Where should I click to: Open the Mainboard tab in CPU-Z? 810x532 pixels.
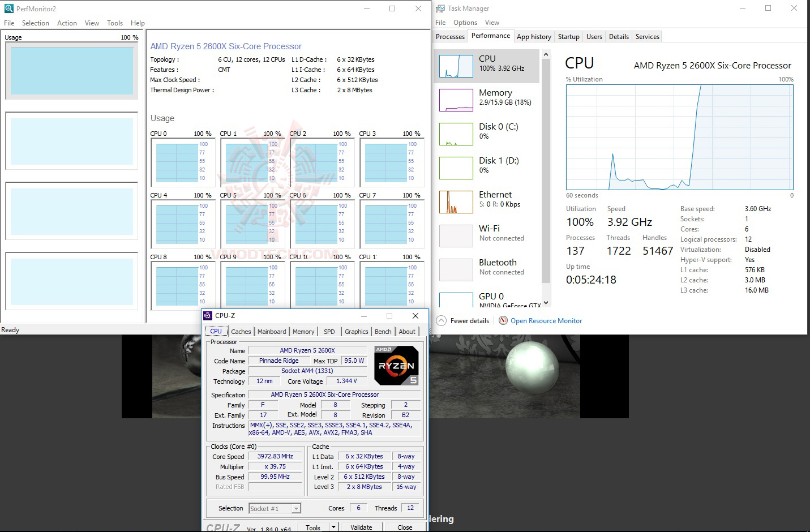tap(272, 332)
